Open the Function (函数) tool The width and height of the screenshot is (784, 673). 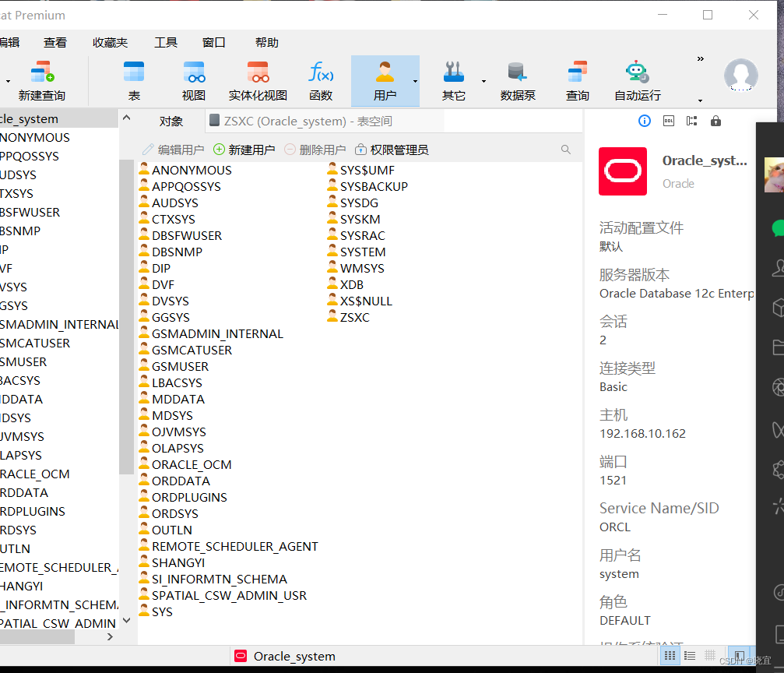pos(321,80)
